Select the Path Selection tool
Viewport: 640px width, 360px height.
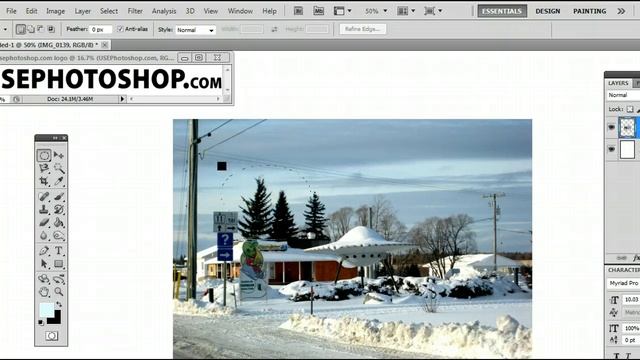coord(44,264)
